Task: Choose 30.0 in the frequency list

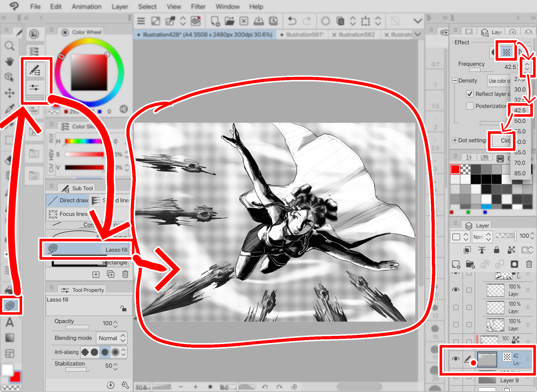Action: coord(520,89)
